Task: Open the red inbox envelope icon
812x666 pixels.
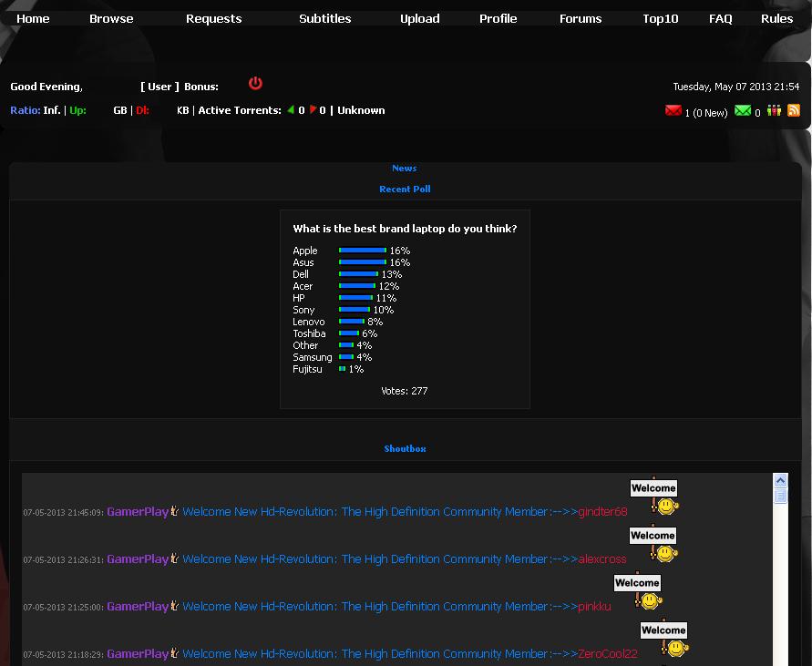Action: click(673, 110)
